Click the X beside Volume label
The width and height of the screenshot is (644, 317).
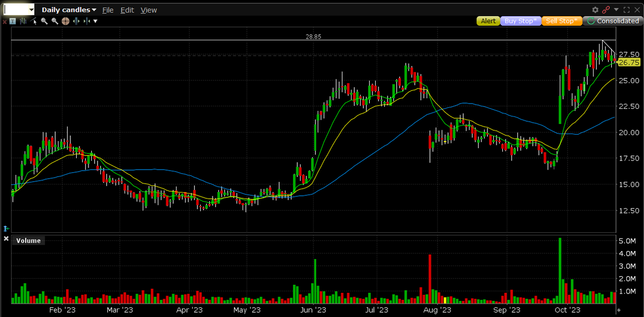(x=6, y=238)
